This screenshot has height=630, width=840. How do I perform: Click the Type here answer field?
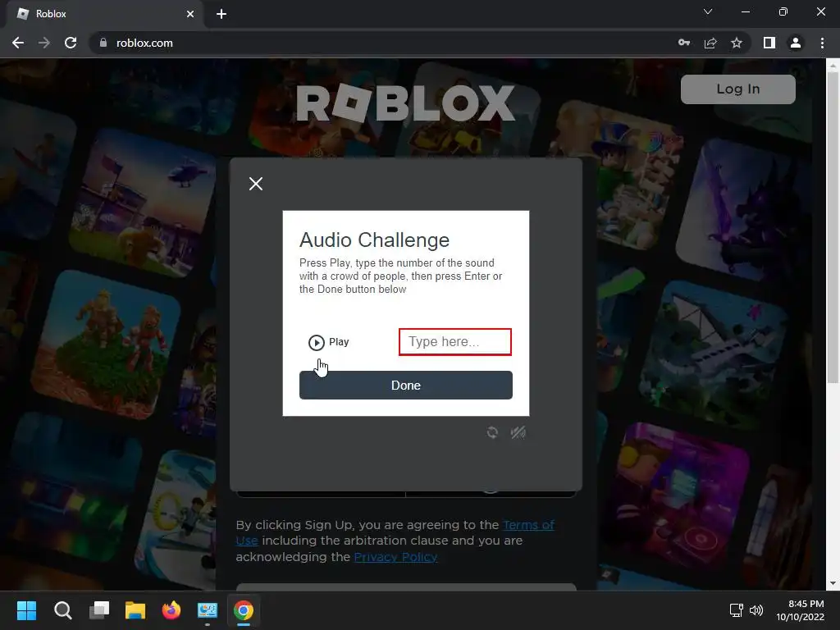pos(454,342)
